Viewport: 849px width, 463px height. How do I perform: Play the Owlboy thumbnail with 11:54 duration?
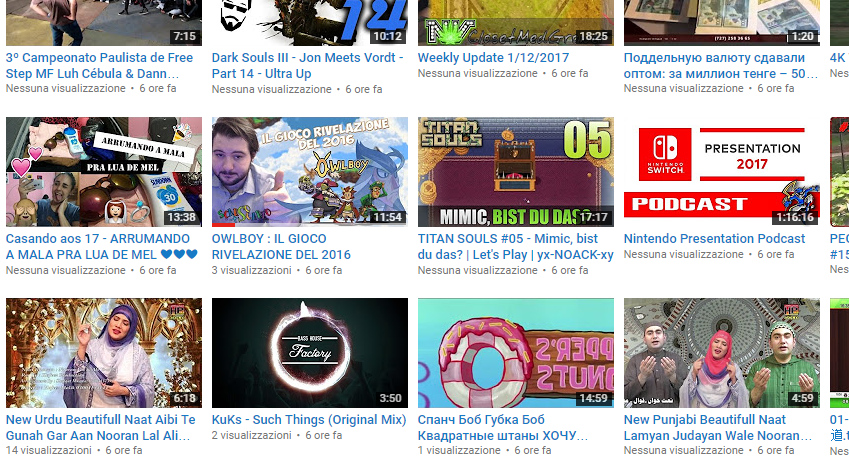(310, 172)
